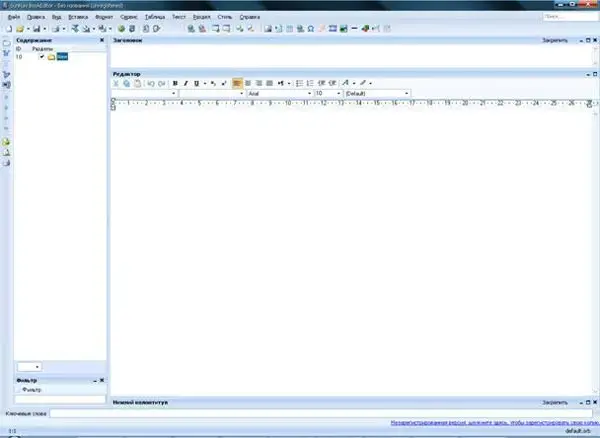Click the Ключевые слова input field

pyautogui.click(x=300, y=412)
